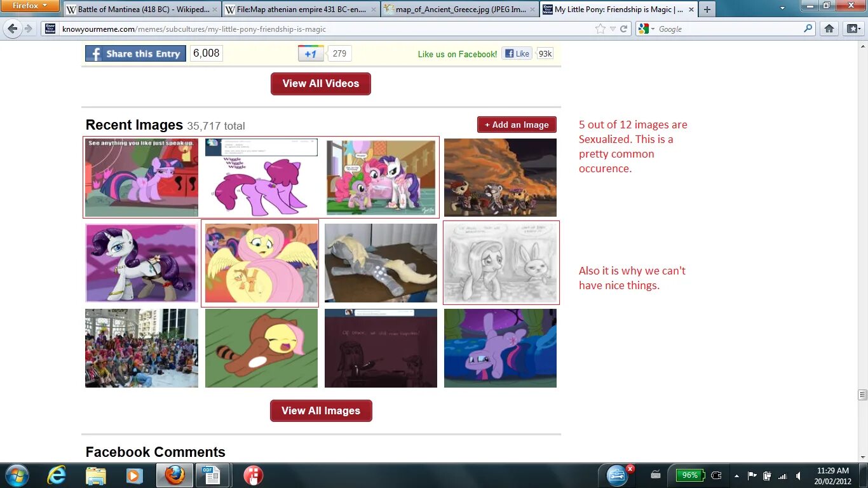Open the Windows Start menu
The height and width of the screenshot is (488, 868).
(x=16, y=475)
